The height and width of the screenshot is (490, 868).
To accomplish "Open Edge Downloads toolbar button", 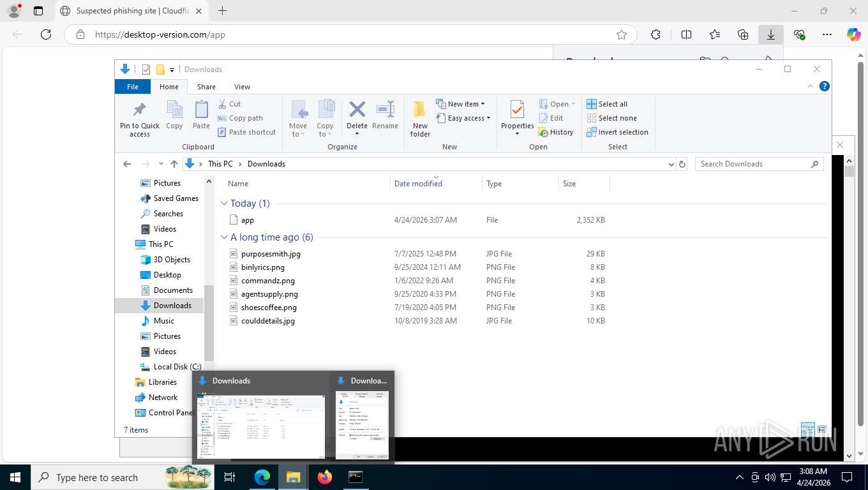I will click(x=771, y=34).
